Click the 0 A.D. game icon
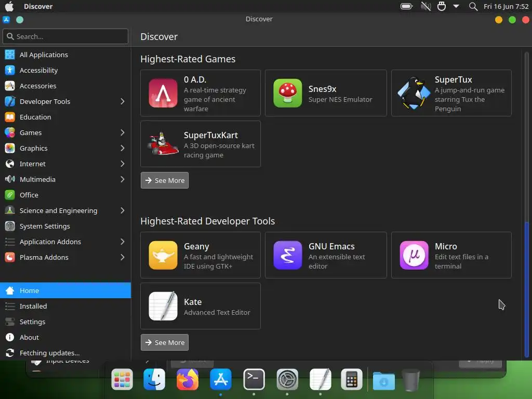This screenshot has width=532, height=399. point(163,93)
